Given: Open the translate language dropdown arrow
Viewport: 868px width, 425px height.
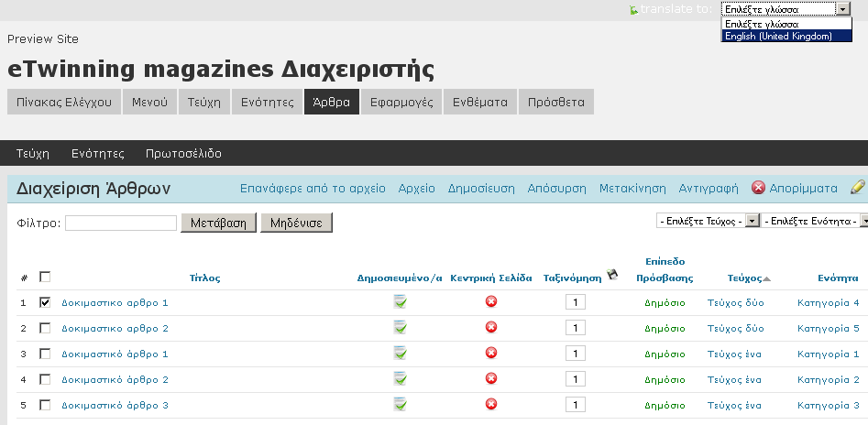Looking at the screenshot, I should coord(843,9).
